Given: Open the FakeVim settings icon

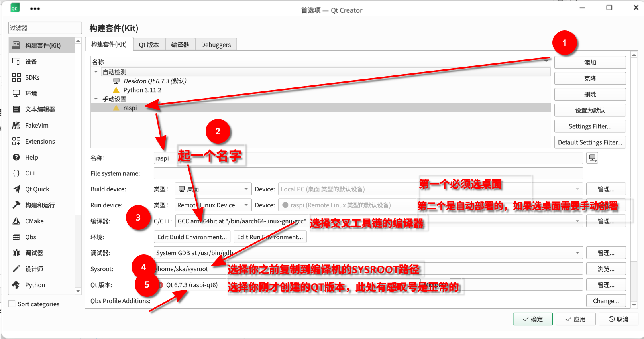Looking at the screenshot, I should (x=16, y=125).
